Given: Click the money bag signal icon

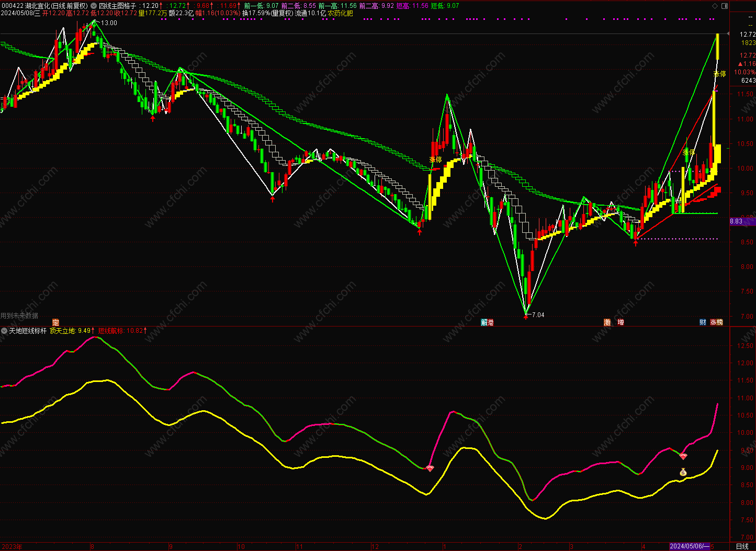Looking at the screenshot, I should click(x=683, y=472).
